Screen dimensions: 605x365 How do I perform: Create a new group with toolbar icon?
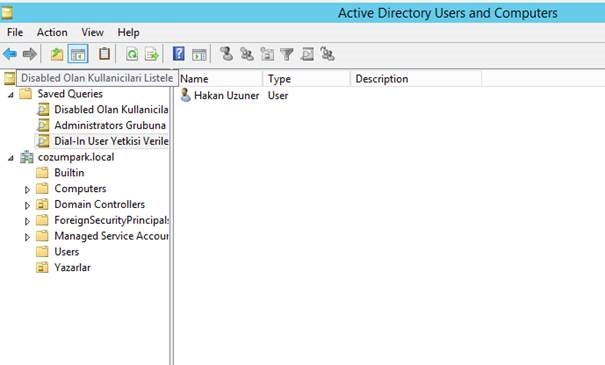(247, 54)
